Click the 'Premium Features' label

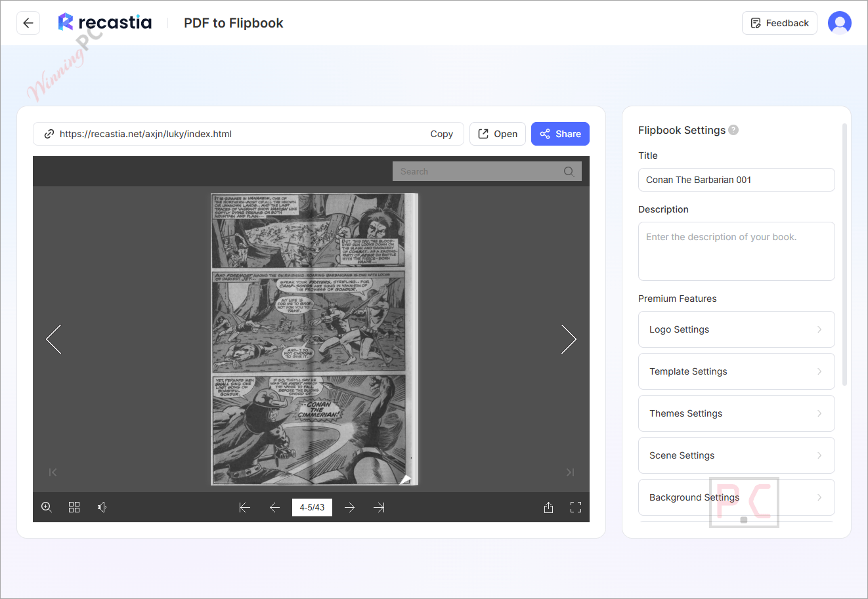point(677,299)
